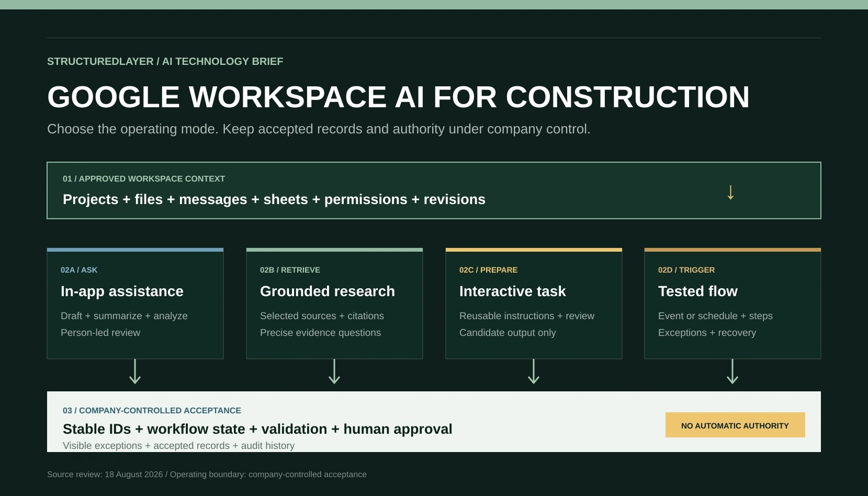Click 'Person-led review' text
This screenshot has height=496, width=868.
tap(100, 333)
